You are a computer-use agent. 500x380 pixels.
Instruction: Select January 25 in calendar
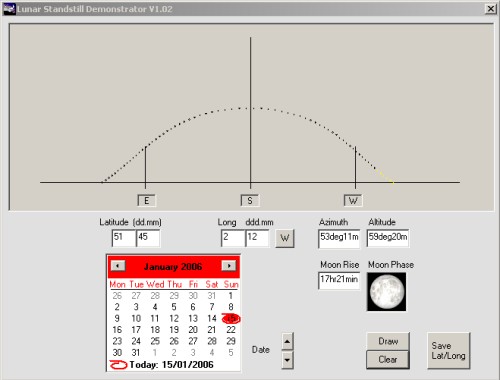coord(155,341)
